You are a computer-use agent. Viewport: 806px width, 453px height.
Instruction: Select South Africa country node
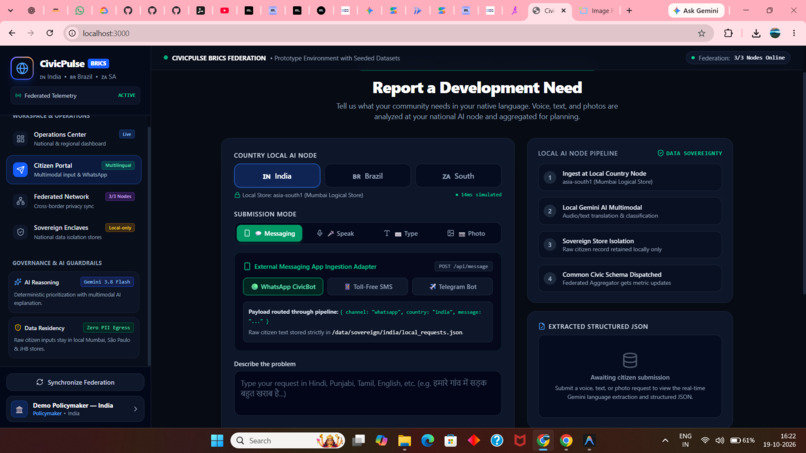[x=458, y=176]
